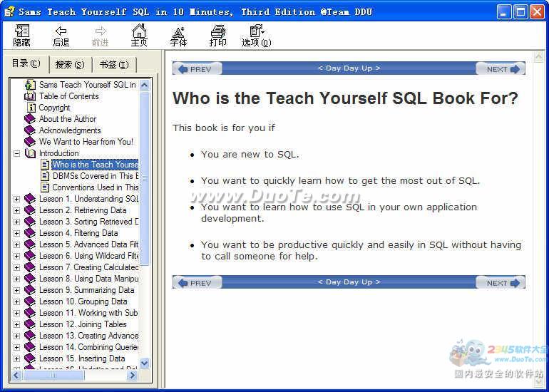
Task: Click the tree's vertical scrollbar down arrow
Action: (x=145, y=363)
